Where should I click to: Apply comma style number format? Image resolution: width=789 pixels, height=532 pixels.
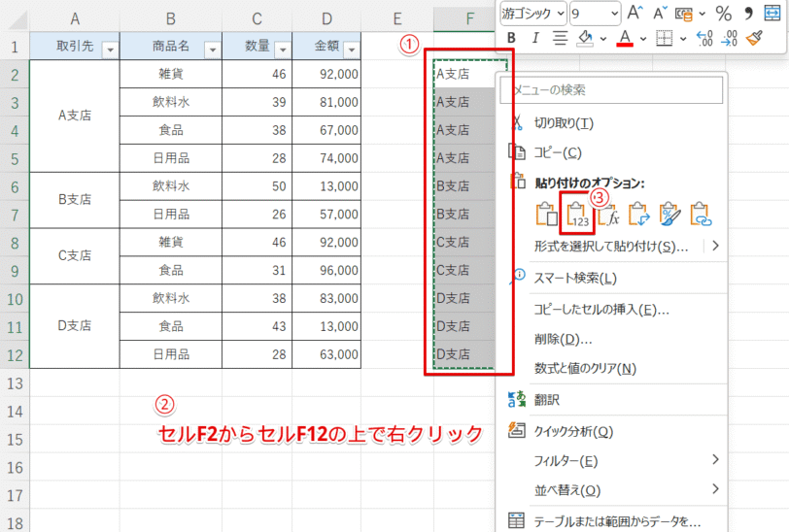[748, 13]
